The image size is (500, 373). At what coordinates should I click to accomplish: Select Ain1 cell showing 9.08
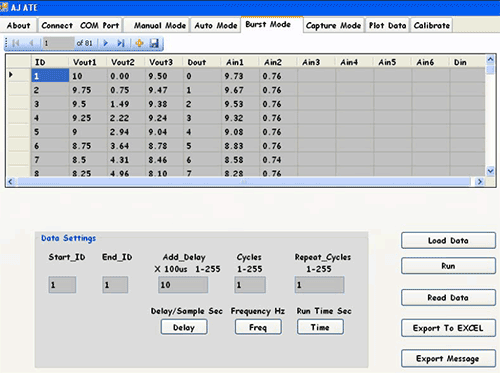click(240, 132)
